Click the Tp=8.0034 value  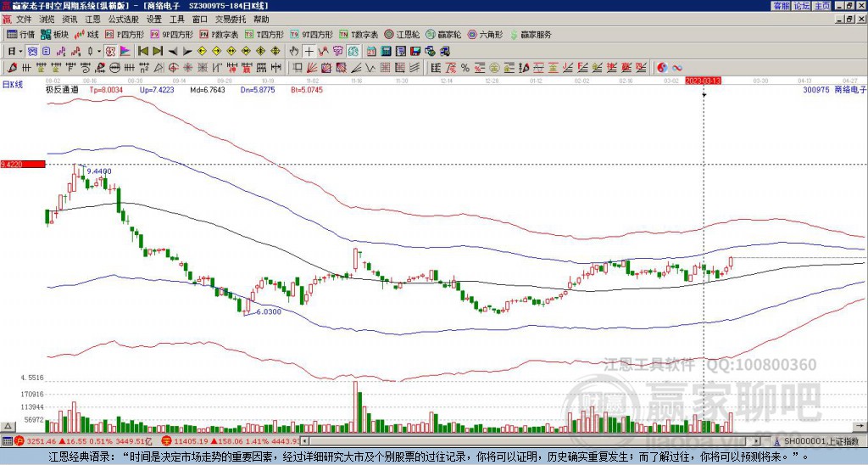tap(106, 89)
